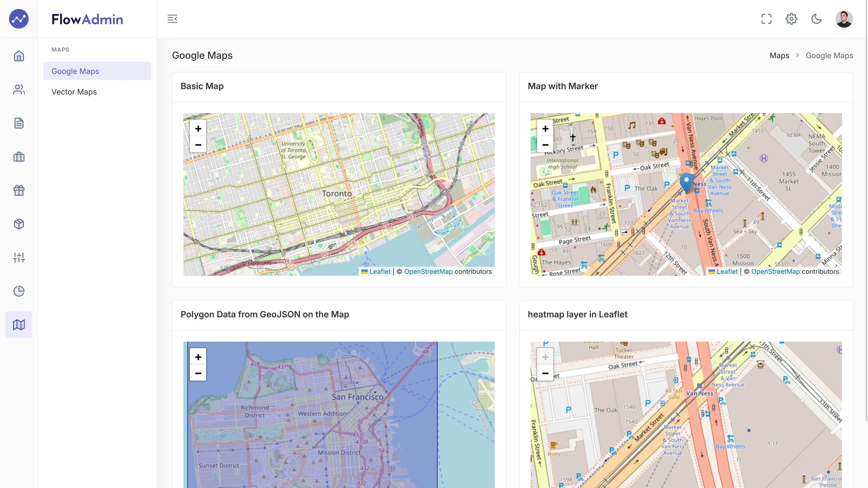
Task: Open the package cube sidebar icon
Action: (x=19, y=224)
